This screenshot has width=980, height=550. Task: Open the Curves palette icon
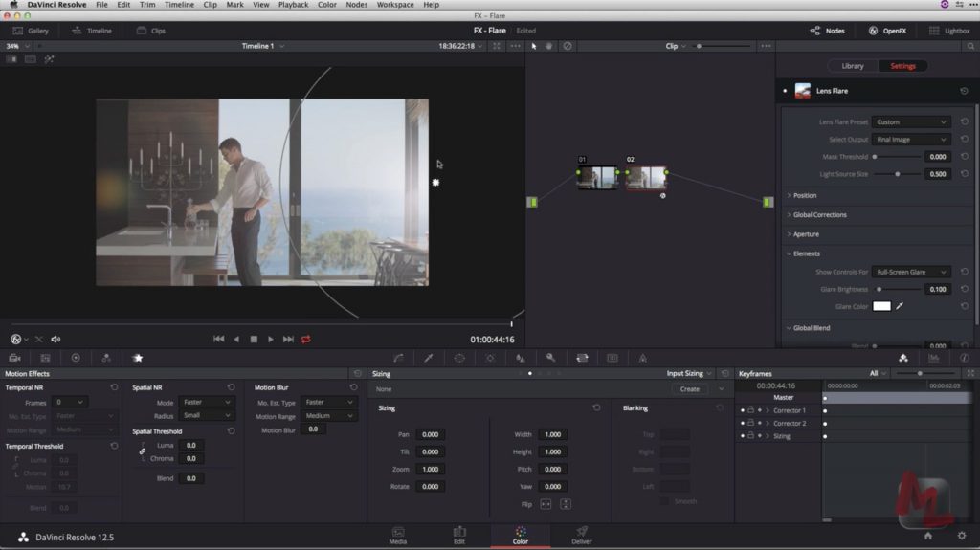[398, 358]
